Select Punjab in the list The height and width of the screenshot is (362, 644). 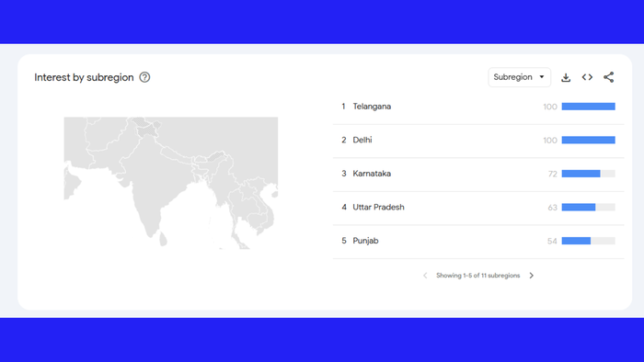point(365,241)
